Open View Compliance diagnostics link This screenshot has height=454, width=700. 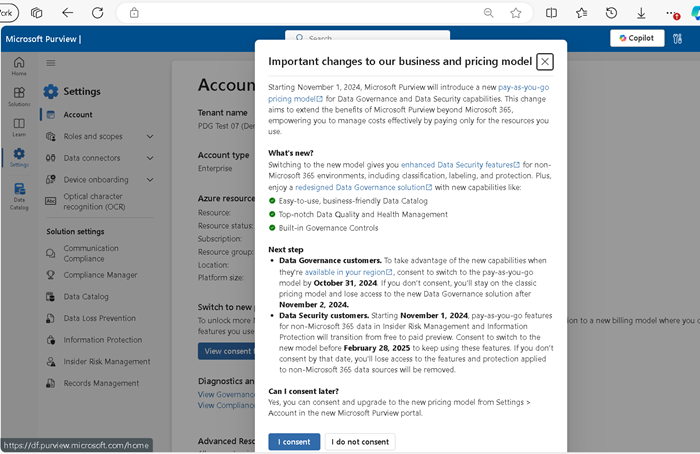pyautogui.click(x=226, y=405)
